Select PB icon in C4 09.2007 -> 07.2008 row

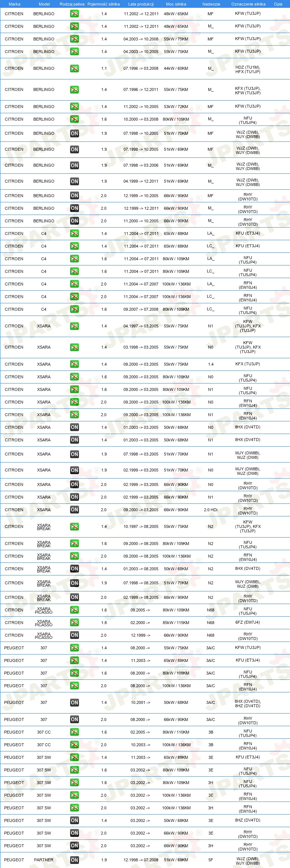[x=74, y=309]
